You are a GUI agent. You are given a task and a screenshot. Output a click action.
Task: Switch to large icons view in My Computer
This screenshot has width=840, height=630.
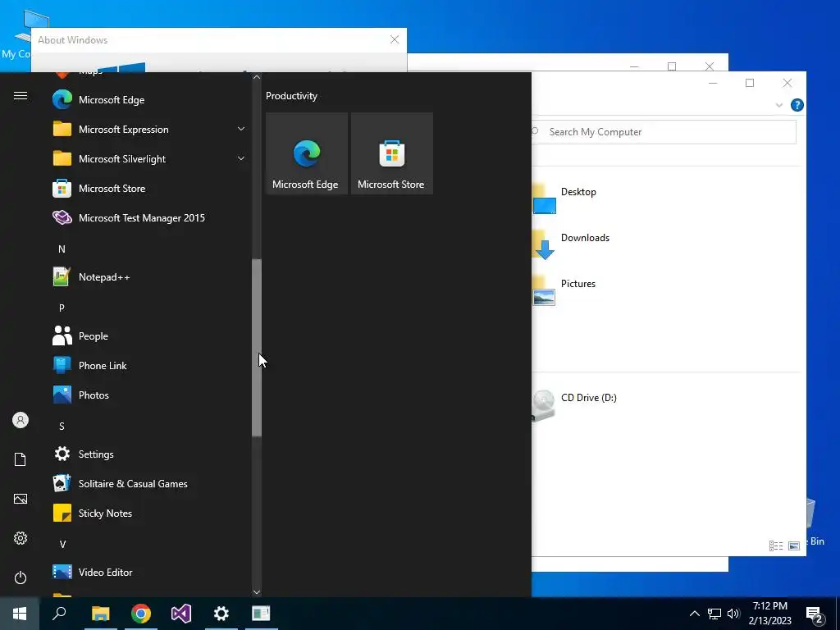(794, 546)
